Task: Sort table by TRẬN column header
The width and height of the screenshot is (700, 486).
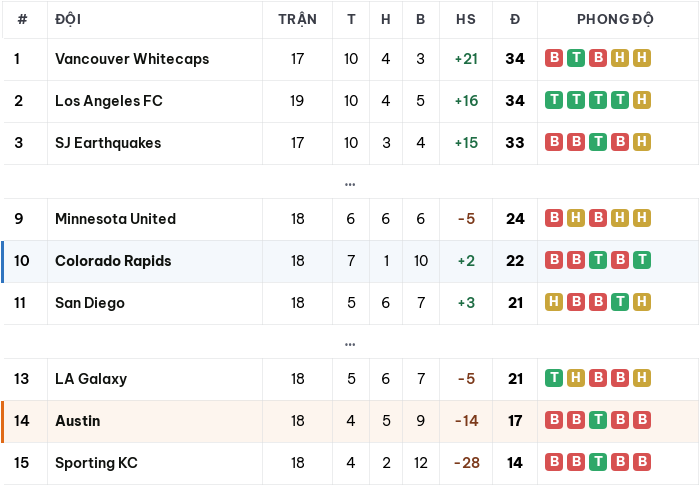Action: [x=297, y=20]
